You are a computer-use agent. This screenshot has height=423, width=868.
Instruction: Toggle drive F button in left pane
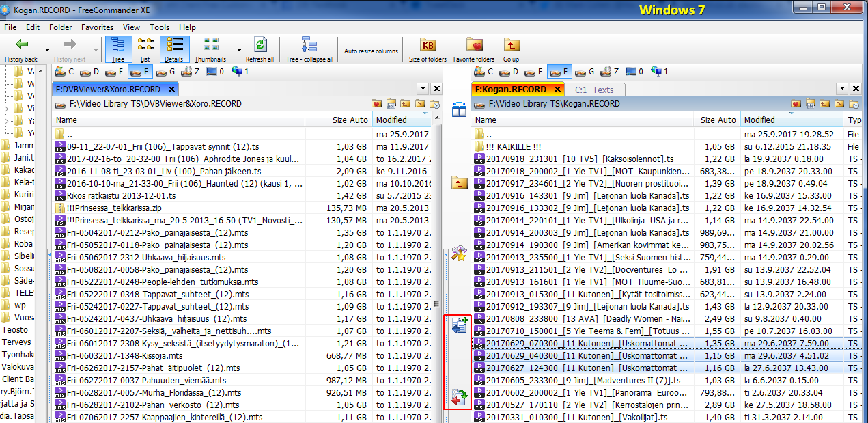(140, 72)
